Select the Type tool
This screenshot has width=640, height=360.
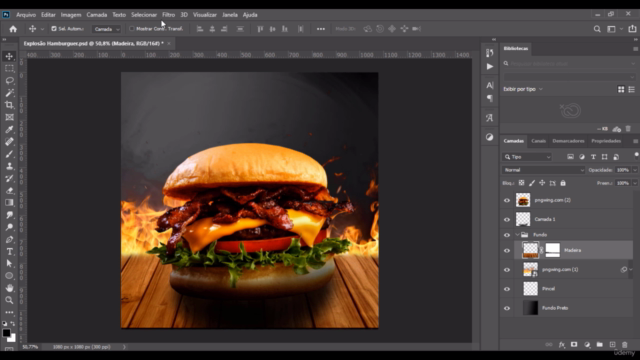click(x=9, y=251)
